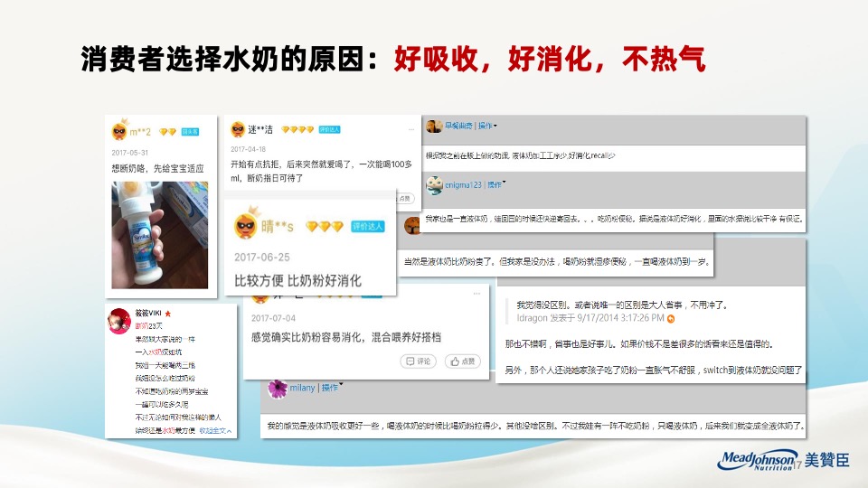868x488 pixels.
Task: Click milany's post starting 我的感觉是液体奶吸收更好一些
Action: 534,426
